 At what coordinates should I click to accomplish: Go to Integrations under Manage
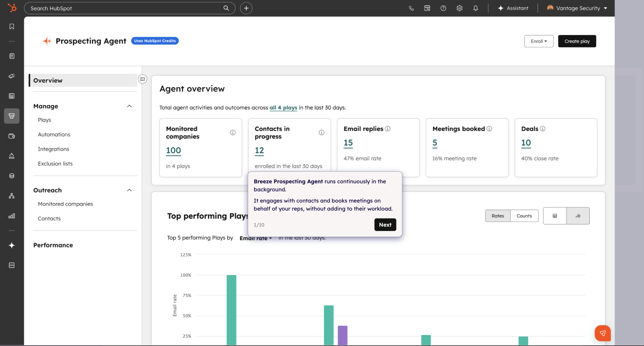click(x=53, y=149)
